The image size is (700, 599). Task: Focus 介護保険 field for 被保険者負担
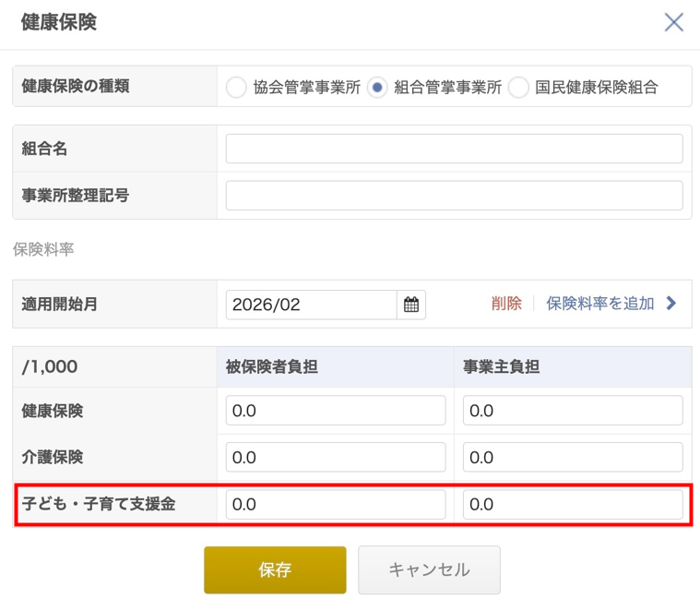coord(336,457)
